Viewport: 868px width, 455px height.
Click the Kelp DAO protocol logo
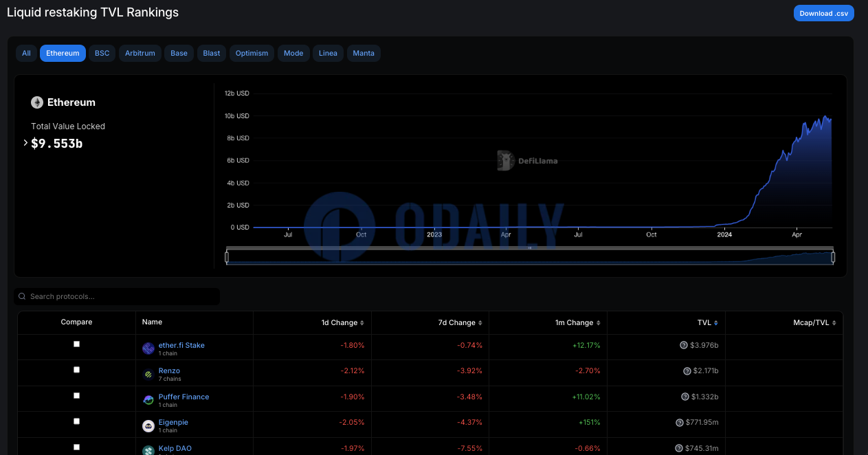coord(148,451)
